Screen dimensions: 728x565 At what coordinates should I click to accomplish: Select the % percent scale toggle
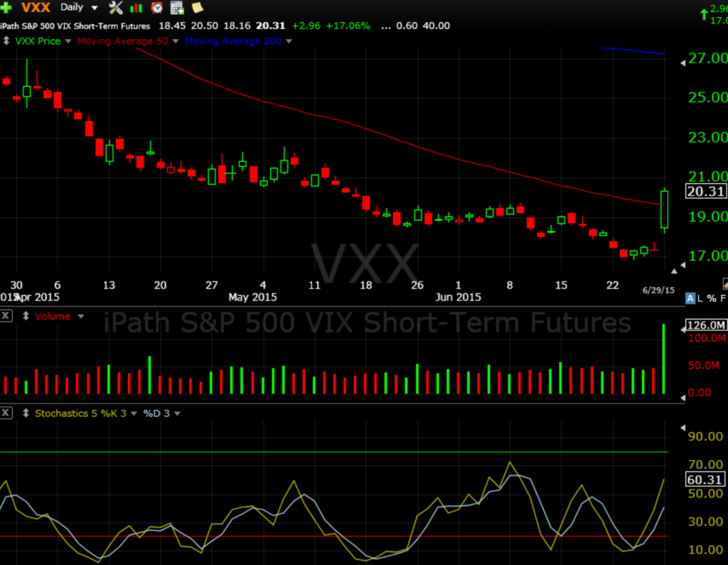click(x=711, y=298)
